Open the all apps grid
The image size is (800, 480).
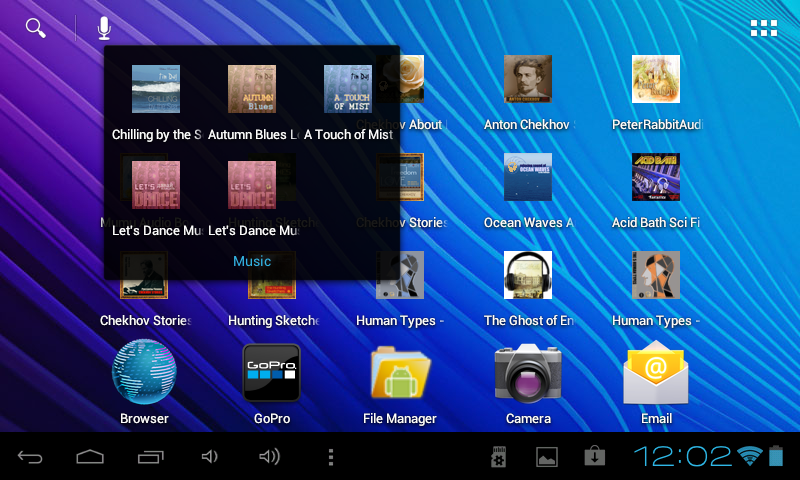[x=764, y=28]
